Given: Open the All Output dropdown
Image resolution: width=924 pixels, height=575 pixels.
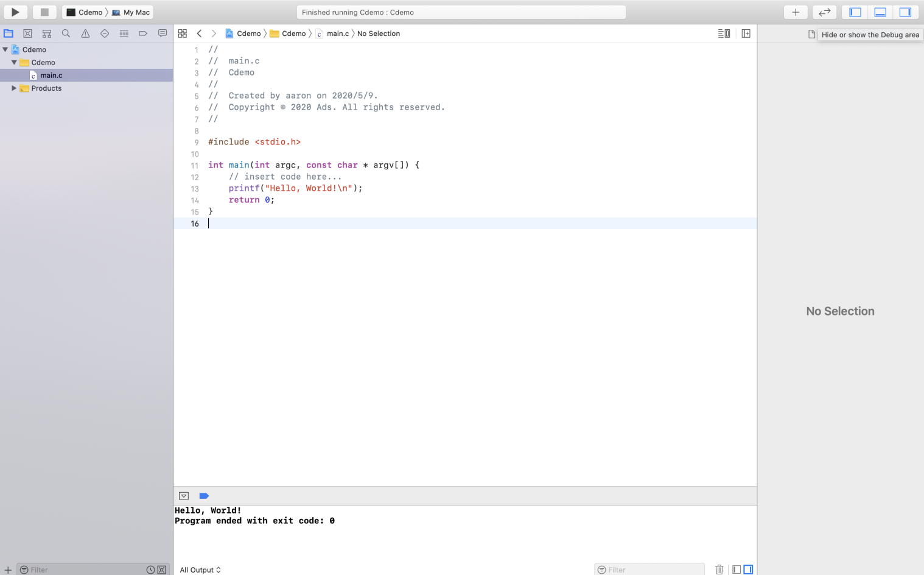Looking at the screenshot, I should 200,570.
